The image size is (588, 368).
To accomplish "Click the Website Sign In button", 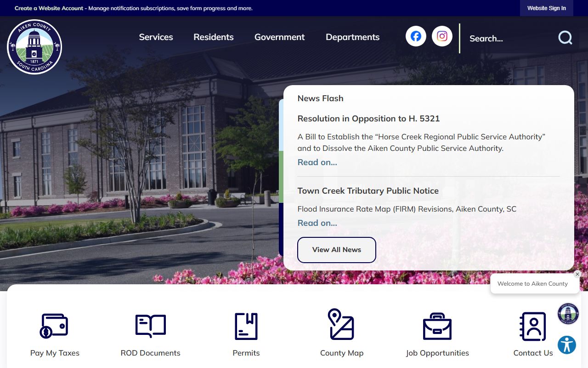I will point(547,8).
